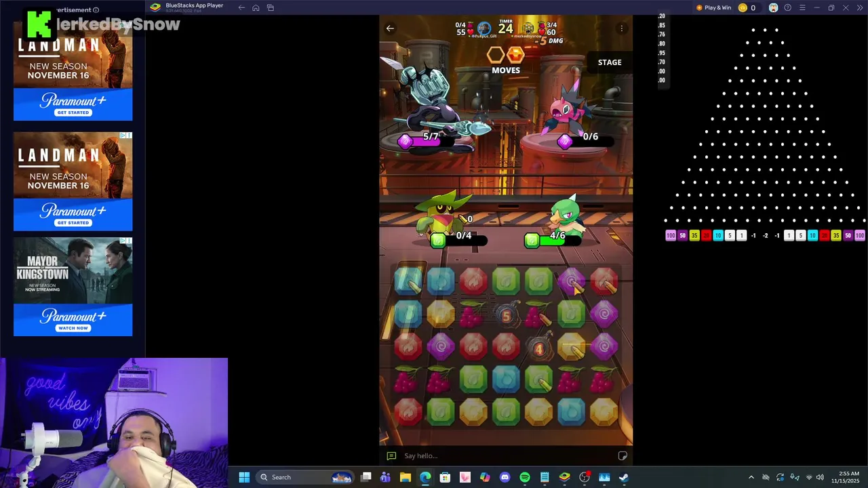Open BlueStacks help question mark

(787, 7)
